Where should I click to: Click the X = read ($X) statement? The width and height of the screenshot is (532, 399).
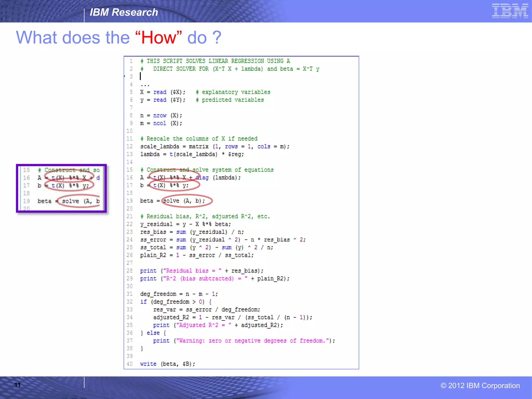pyautogui.click(x=163, y=92)
